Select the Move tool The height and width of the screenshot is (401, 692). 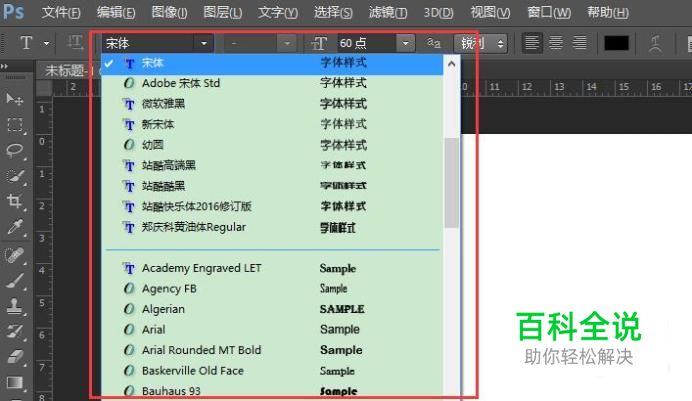pyautogui.click(x=15, y=99)
